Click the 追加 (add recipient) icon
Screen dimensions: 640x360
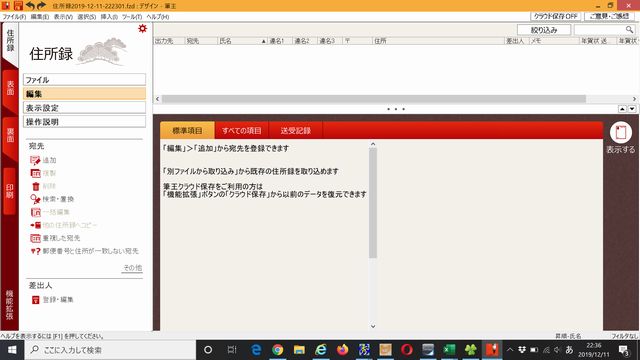coord(36,160)
